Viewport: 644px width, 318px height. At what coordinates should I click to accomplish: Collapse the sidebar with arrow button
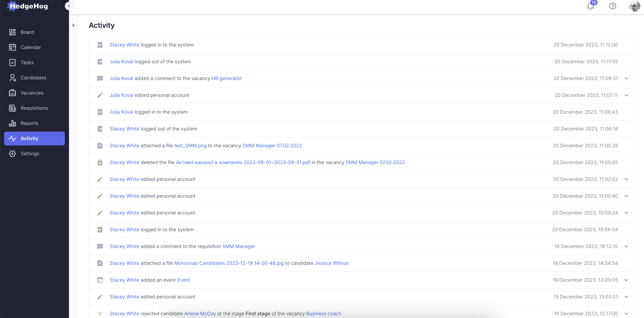pos(69,6)
